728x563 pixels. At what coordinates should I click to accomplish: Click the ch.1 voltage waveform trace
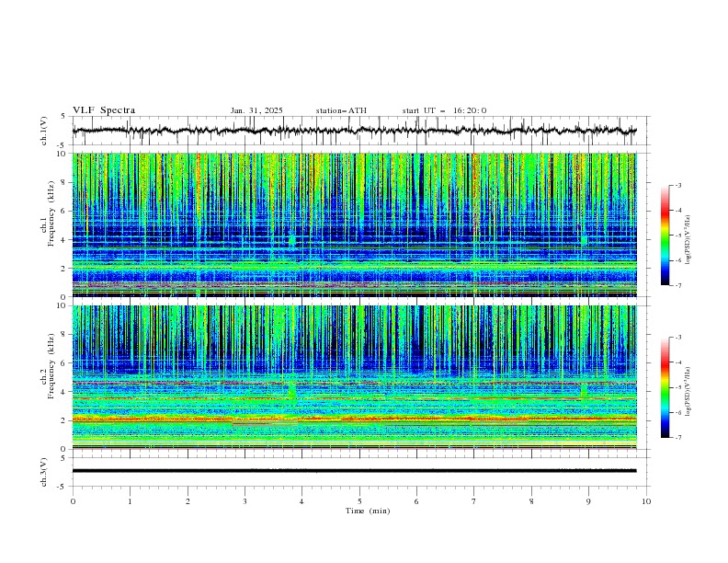tap(354, 131)
